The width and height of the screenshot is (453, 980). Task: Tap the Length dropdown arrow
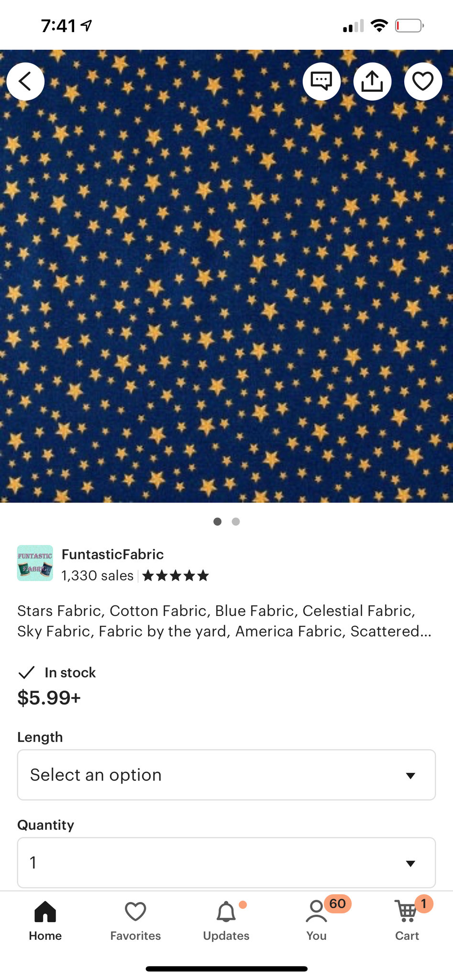pyautogui.click(x=410, y=775)
